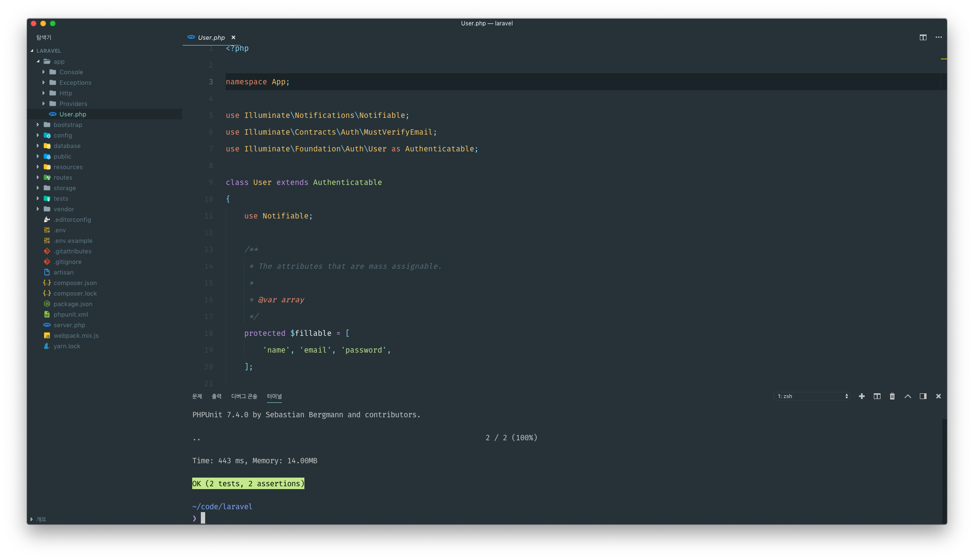This screenshot has width=974, height=560.
Task: Kill terminal with the trash icon
Action: [x=892, y=396]
